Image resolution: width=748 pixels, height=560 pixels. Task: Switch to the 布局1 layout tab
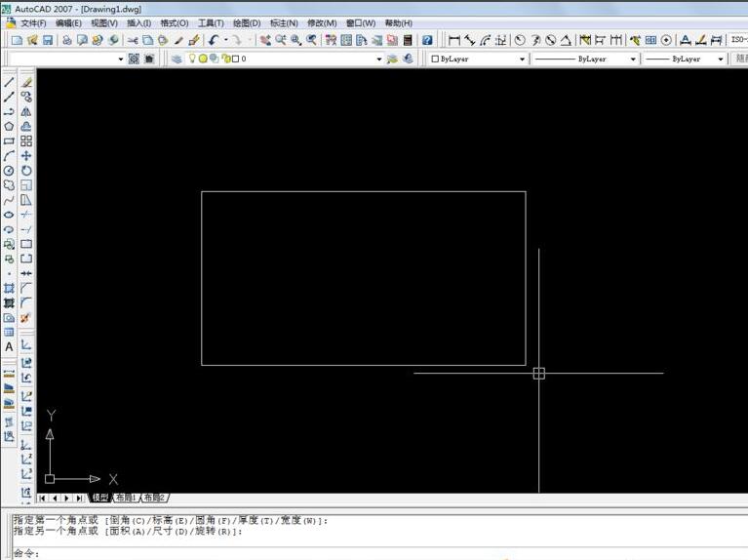point(127,498)
